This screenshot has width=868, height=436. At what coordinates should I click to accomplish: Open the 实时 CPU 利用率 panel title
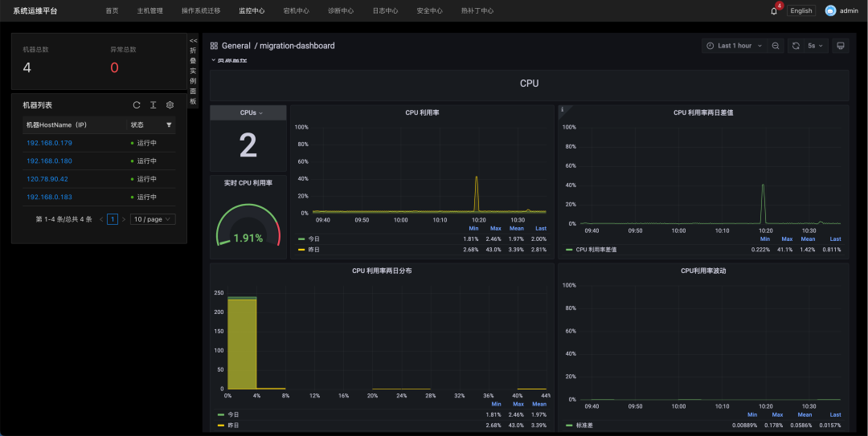(x=248, y=182)
